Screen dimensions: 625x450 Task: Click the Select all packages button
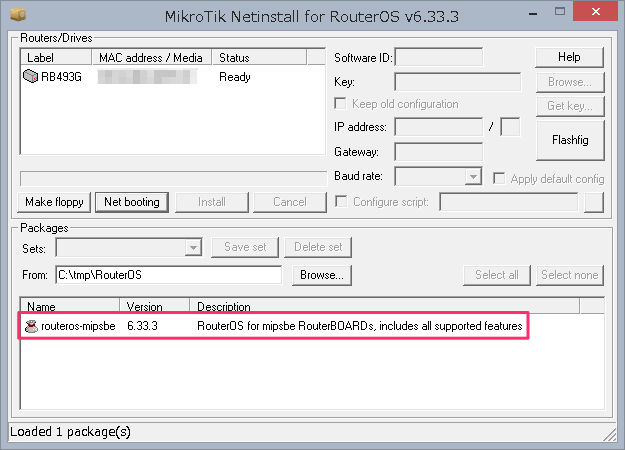click(x=497, y=275)
